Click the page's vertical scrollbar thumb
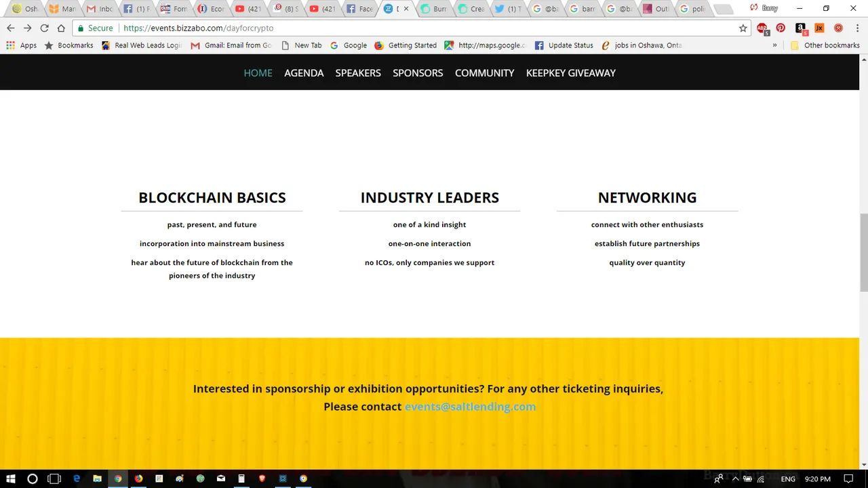Viewport: 868px width, 488px height. [863, 252]
